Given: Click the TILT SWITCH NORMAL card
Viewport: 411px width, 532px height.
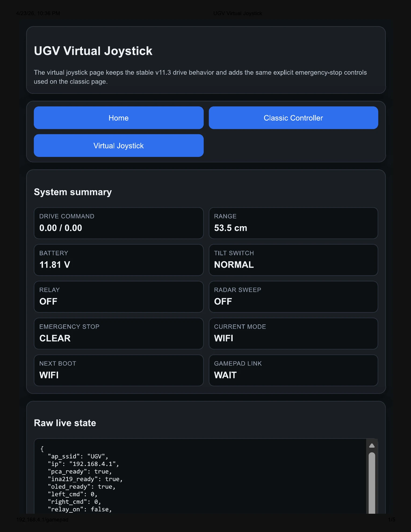Looking at the screenshot, I should pyautogui.click(x=293, y=260).
